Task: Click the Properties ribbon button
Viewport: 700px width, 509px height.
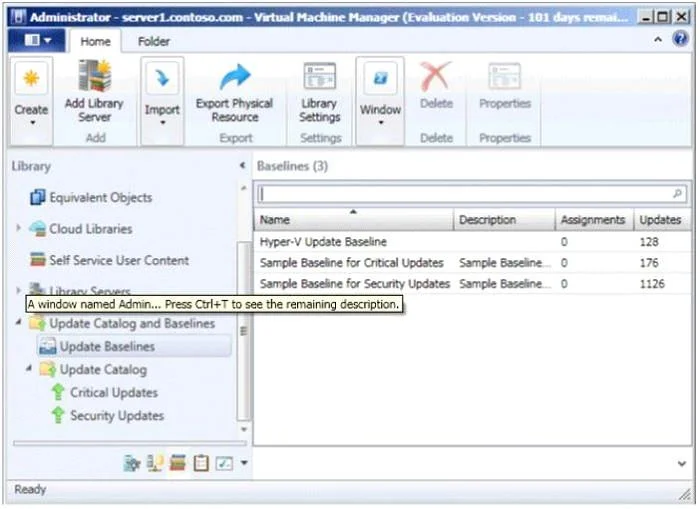Action: point(505,86)
